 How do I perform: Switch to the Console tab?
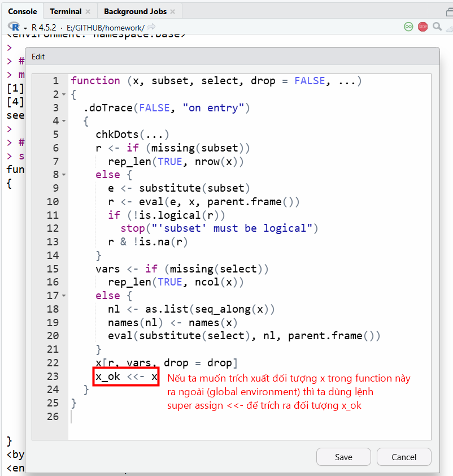23,11
